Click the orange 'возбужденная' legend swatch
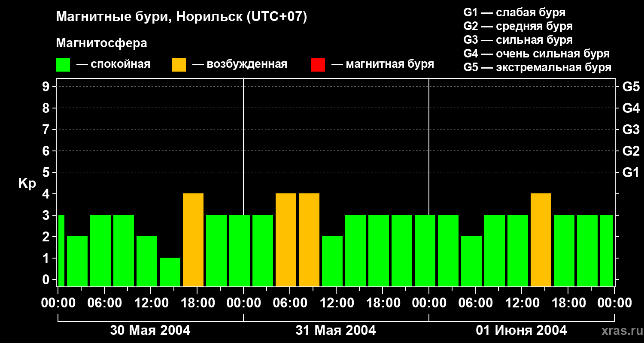 [179, 64]
